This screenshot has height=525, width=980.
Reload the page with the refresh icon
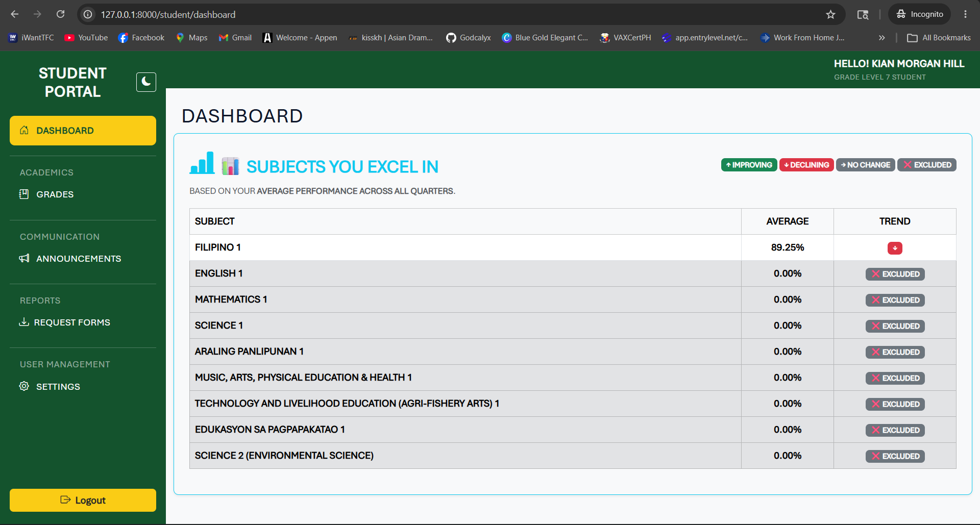pos(61,14)
